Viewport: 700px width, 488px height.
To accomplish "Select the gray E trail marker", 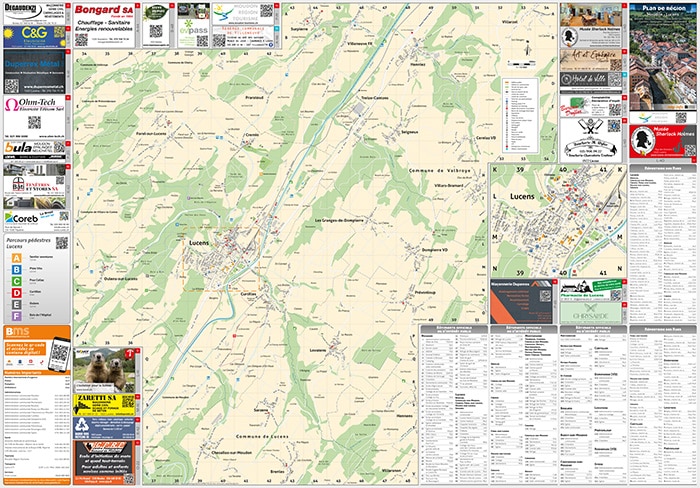I will click(x=17, y=304).
